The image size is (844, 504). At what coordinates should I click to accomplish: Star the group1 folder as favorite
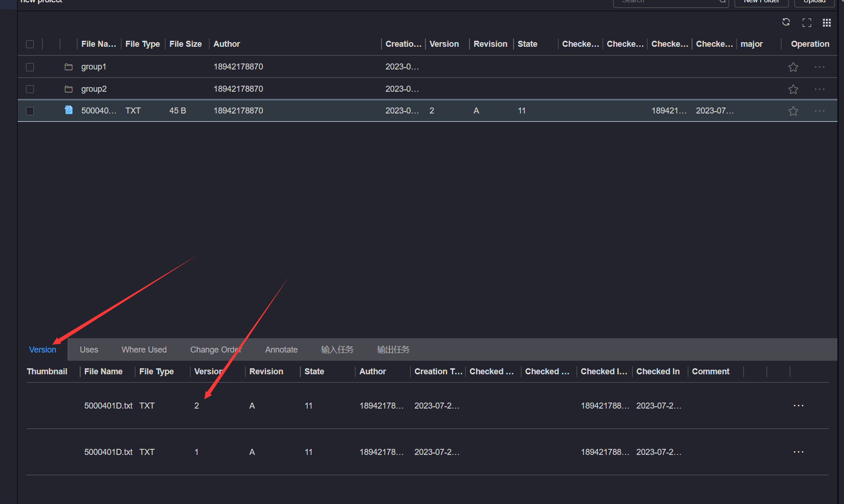pos(793,67)
